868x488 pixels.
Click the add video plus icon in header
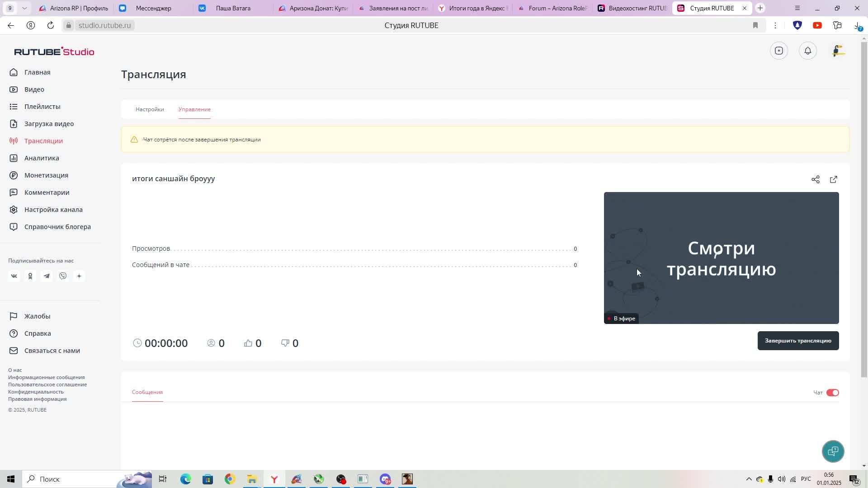click(x=778, y=51)
